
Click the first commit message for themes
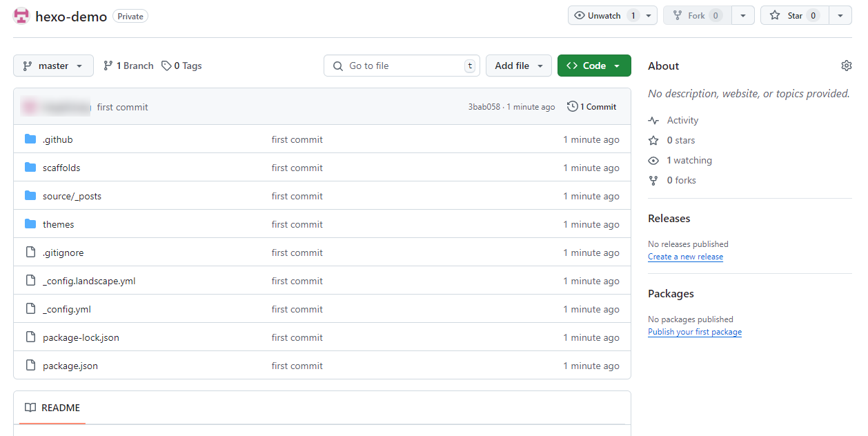pyautogui.click(x=297, y=224)
